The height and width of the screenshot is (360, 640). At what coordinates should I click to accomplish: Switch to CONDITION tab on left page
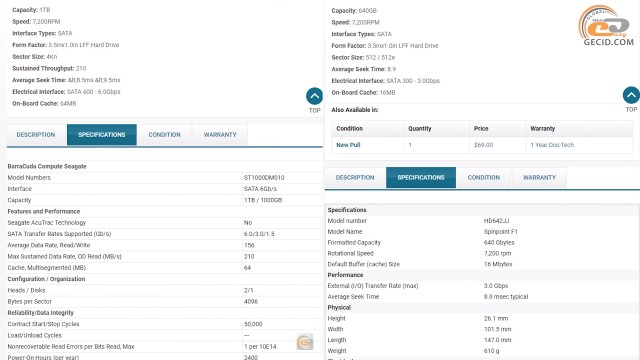pos(164,135)
